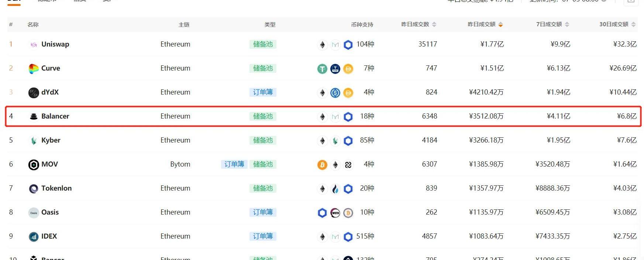Click the IDEX logo icon
Viewport: 644px width, 260px height.
[34, 237]
